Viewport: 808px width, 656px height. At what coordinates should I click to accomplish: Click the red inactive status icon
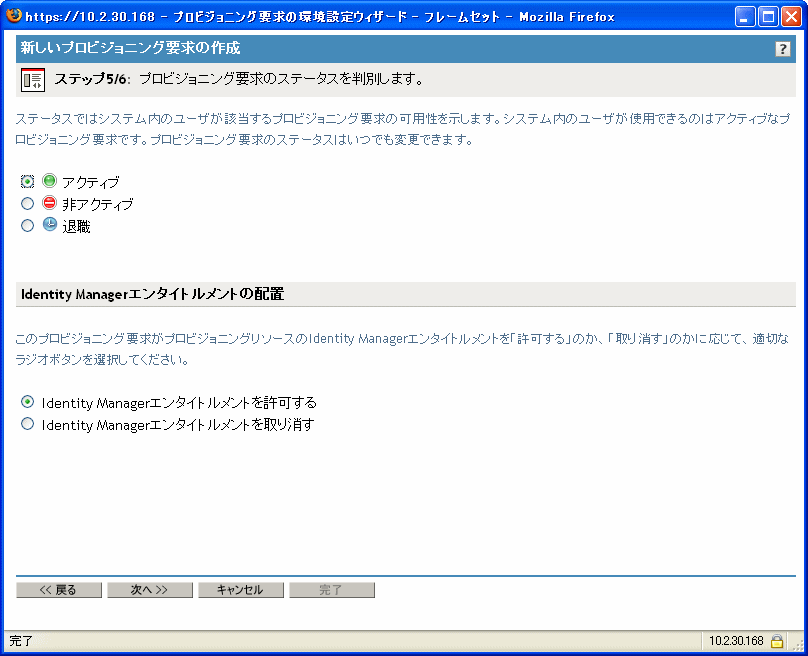click(x=49, y=203)
